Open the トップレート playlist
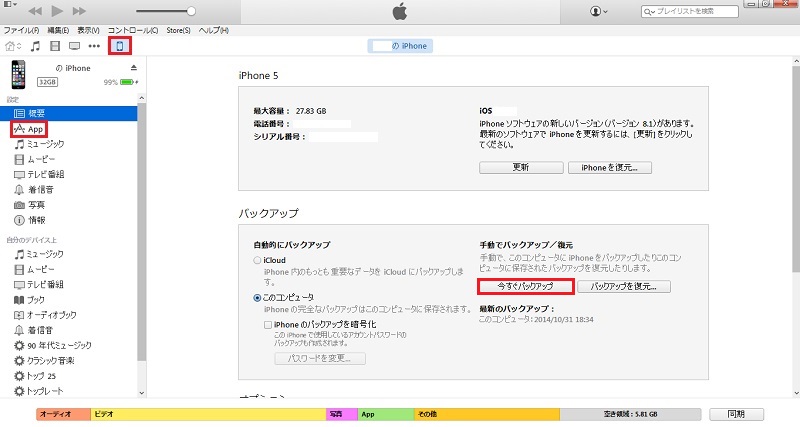 (x=39, y=391)
